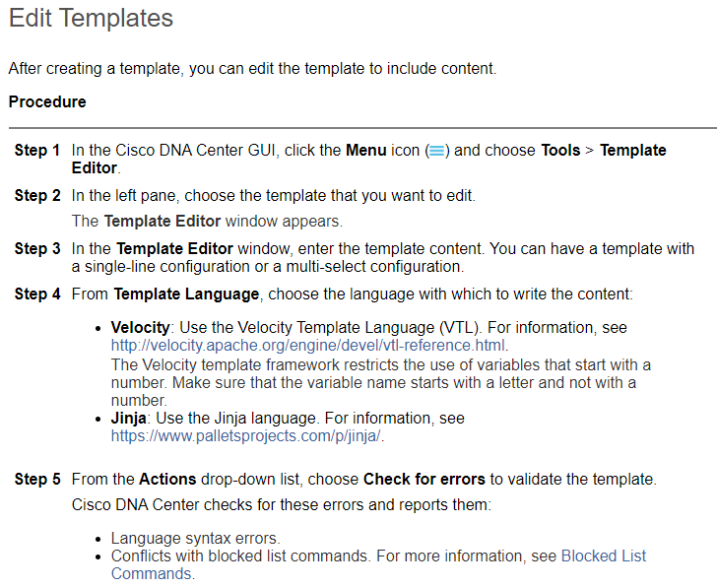Click the bold Jinja bullet term
Screen dimensions: 717x588
(128, 419)
